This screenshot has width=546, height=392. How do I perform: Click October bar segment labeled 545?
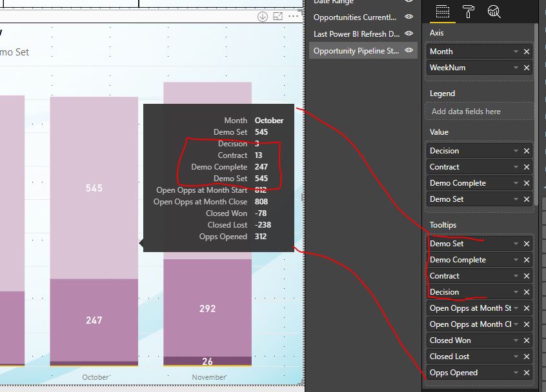point(94,188)
